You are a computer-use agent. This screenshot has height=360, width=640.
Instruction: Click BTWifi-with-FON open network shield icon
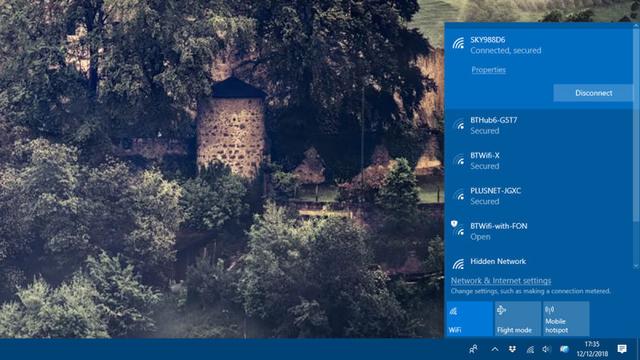(x=454, y=224)
